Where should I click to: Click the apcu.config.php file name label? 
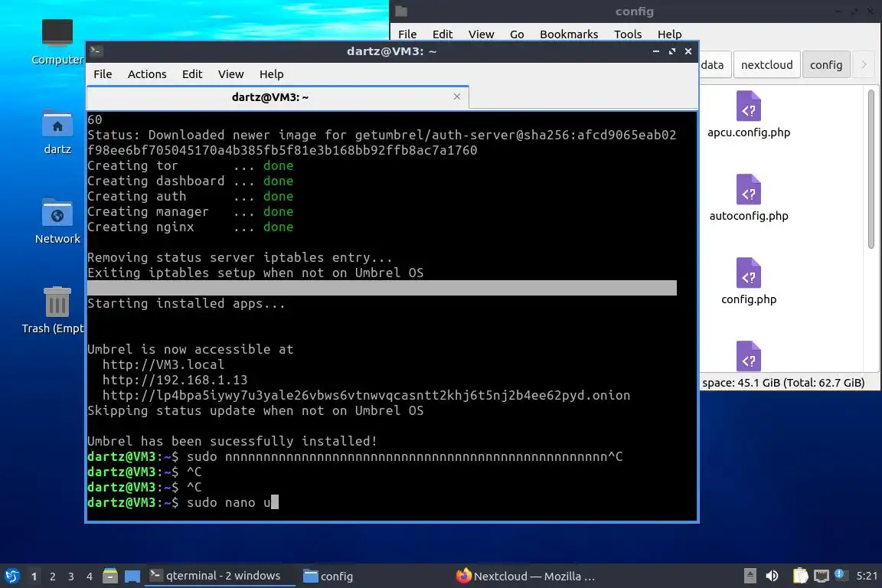748,132
